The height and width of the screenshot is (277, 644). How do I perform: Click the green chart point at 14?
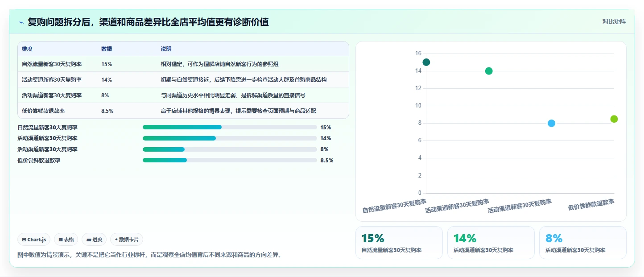click(489, 71)
